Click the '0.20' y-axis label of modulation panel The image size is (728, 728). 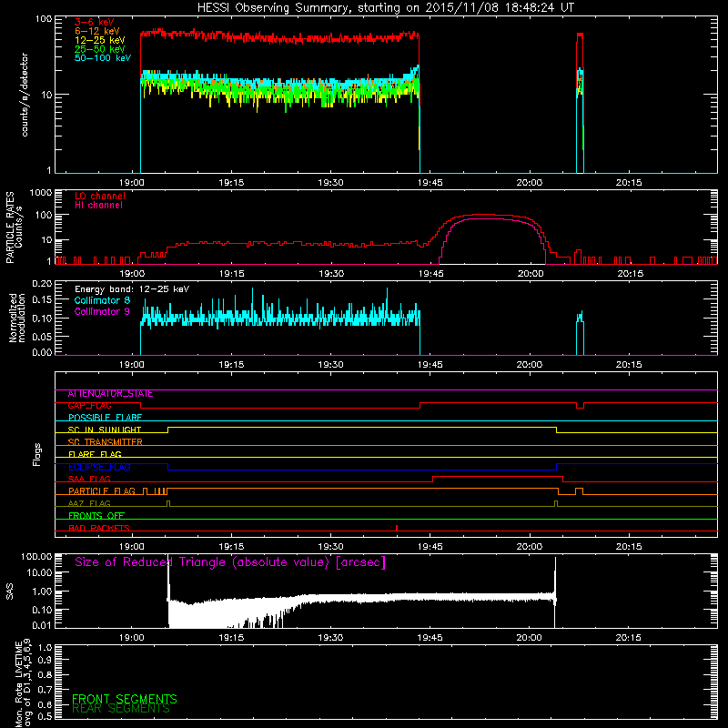[42, 284]
